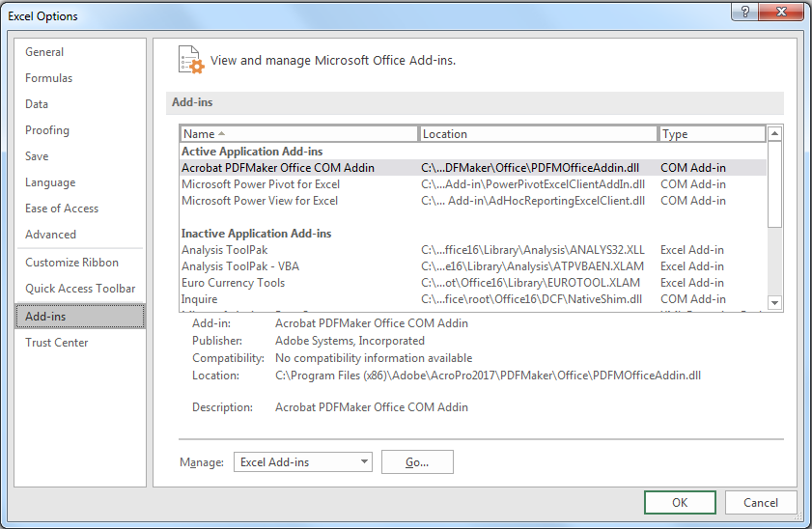Select the Inquire add-in row
The height and width of the screenshot is (529, 812).
pyautogui.click(x=473, y=299)
